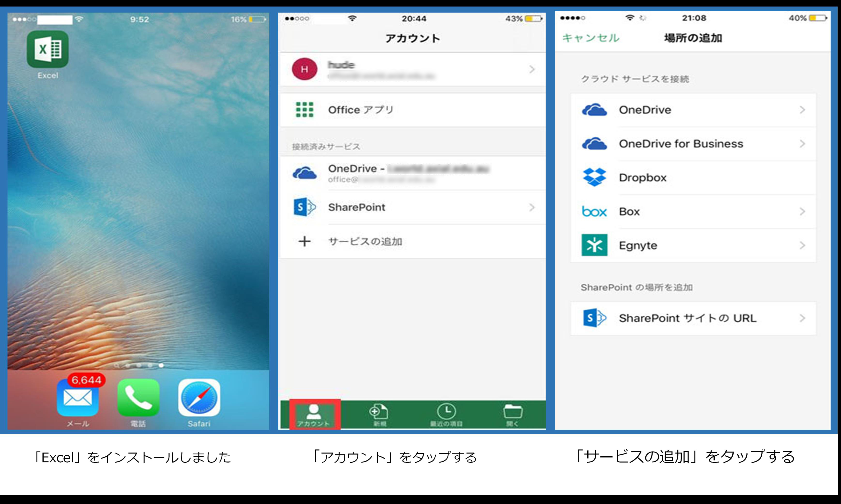Screen dimensions: 841x504
Task: Open the Phone app in the dock
Action: tap(138, 398)
